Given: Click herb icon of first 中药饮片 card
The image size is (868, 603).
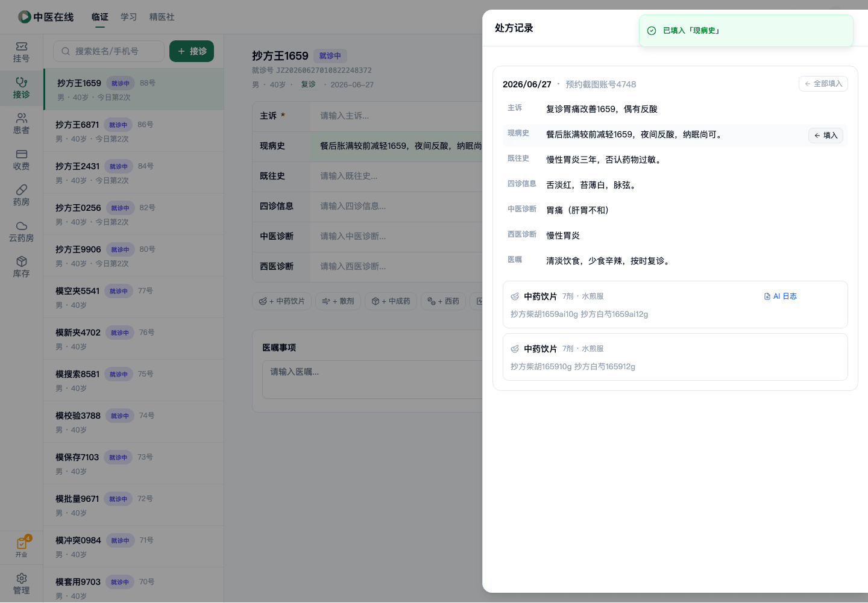Looking at the screenshot, I should (515, 296).
